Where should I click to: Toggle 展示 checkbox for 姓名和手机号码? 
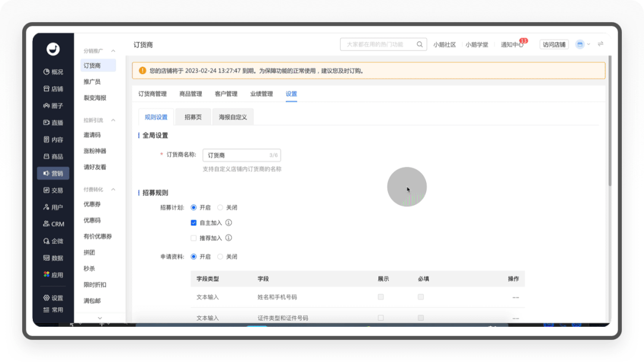tap(381, 297)
